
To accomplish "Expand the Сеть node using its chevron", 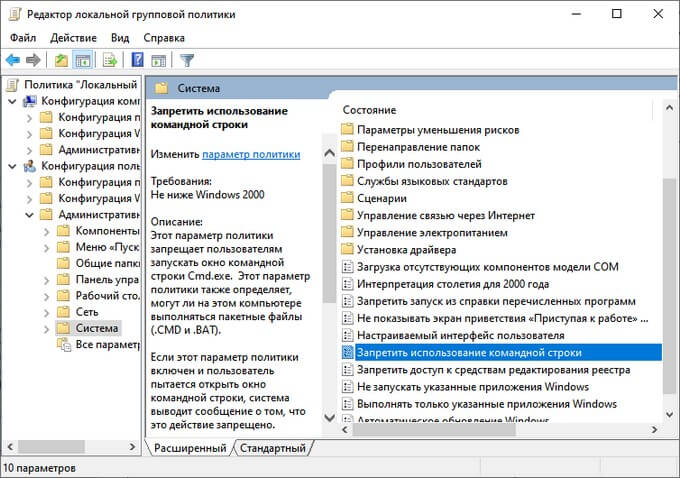I will point(48,312).
